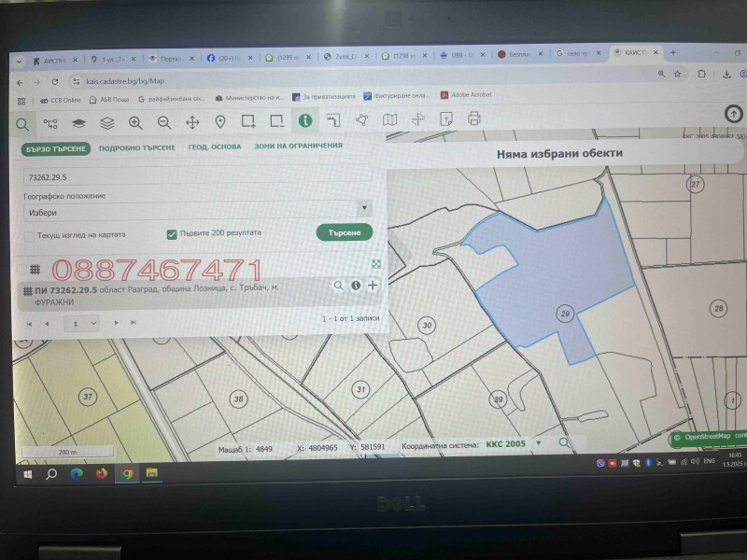747x560 pixels.
Task: Select the pan tool with arrows
Action: tap(191, 121)
